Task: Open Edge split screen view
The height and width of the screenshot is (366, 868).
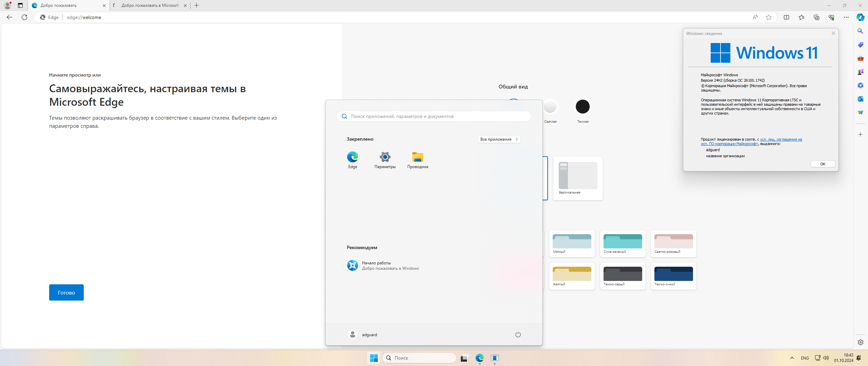Action: 786,17
